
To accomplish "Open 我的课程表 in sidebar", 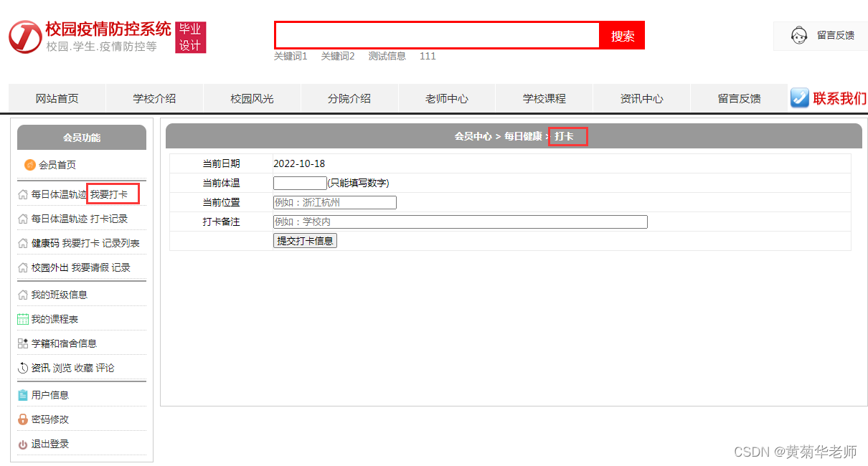I will pos(55,319).
